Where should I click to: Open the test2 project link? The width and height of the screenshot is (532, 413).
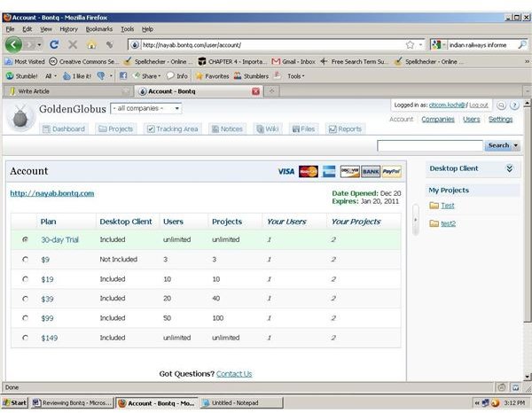pyautogui.click(x=448, y=223)
